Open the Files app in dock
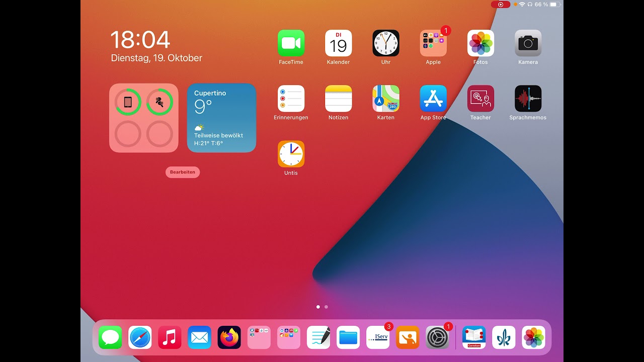This screenshot has height=362, width=644. (348, 337)
